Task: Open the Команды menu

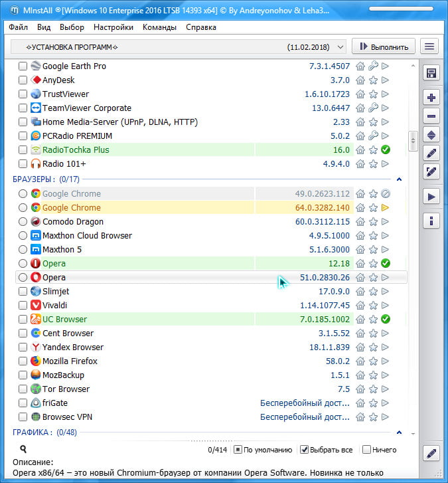Action: pos(159,27)
